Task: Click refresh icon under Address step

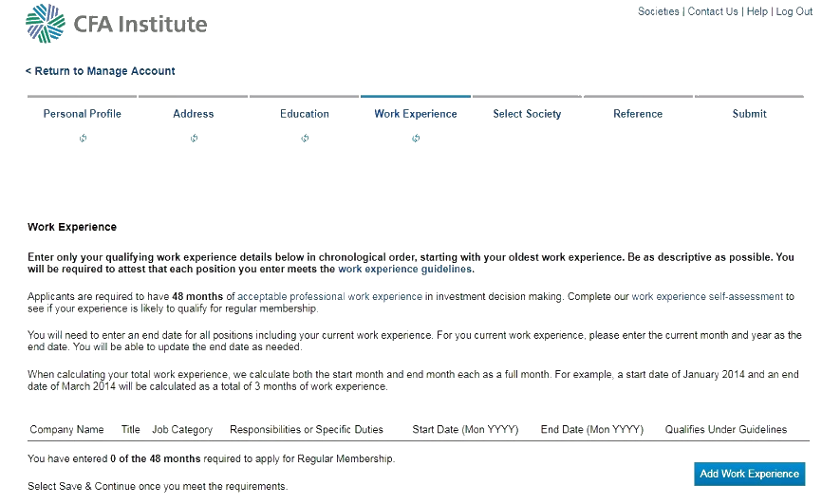Action: click(194, 139)
